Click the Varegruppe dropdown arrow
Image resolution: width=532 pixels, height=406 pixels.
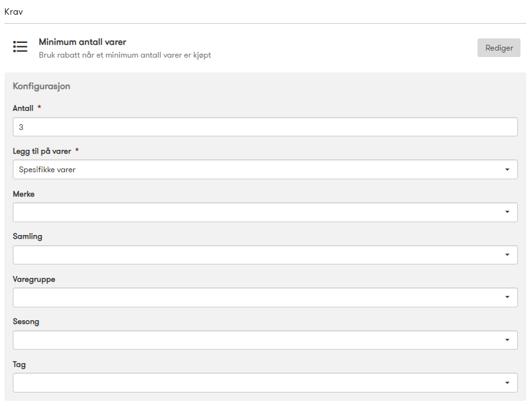pos(507,297)
